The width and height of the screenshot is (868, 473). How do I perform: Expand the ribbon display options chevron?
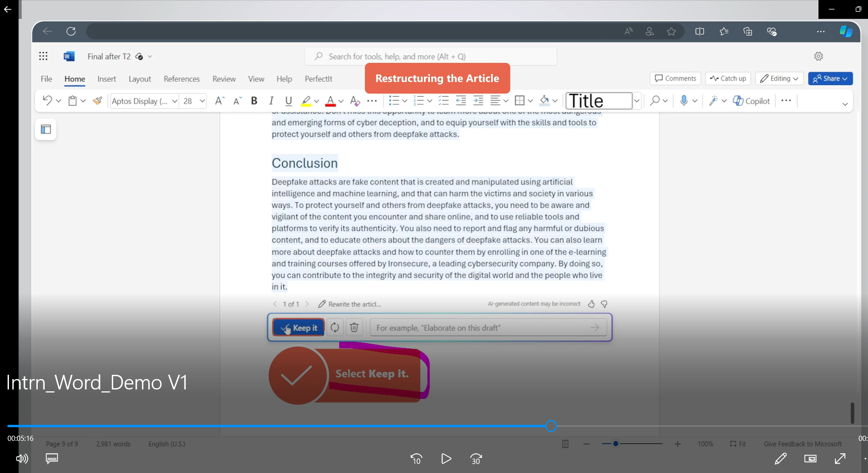[x=845, y=104]
